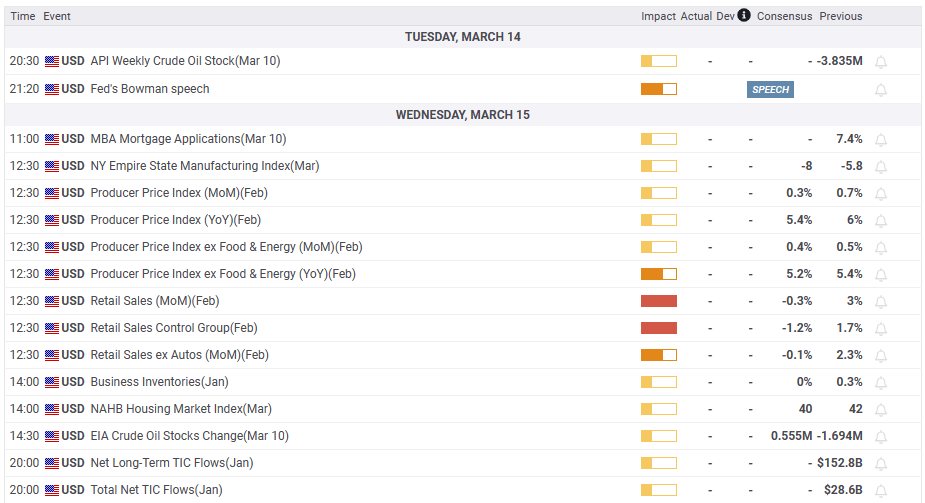Click bell on Producer Price Index (MoM) row
This screenshot has height=503, width=925.
point(881,194)
